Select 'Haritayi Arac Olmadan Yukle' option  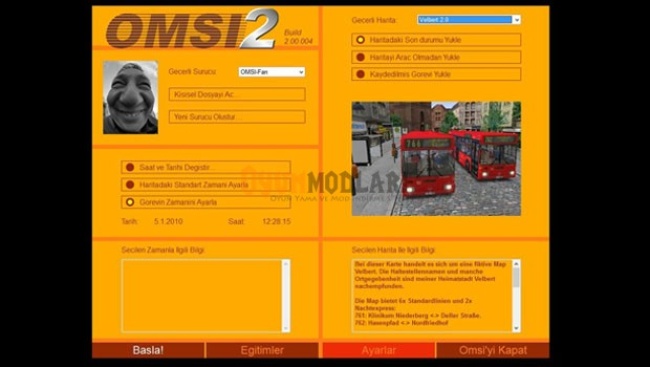436,57
